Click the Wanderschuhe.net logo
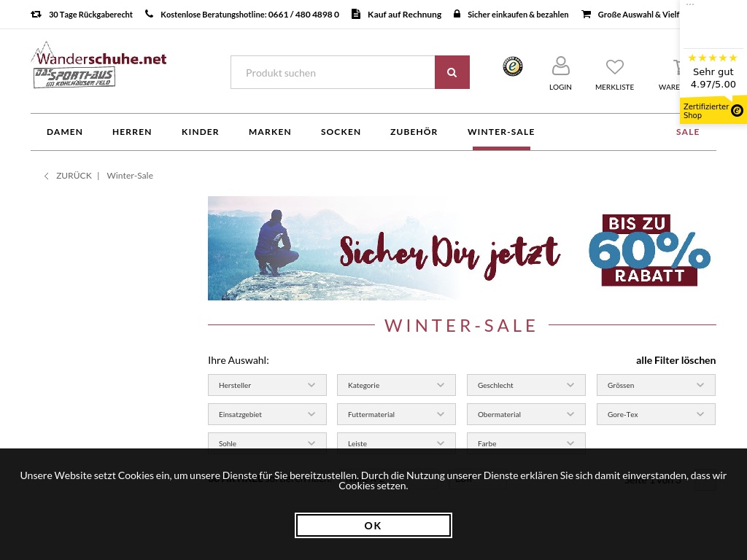Screen dimensions: 747x560 point(99,65)
